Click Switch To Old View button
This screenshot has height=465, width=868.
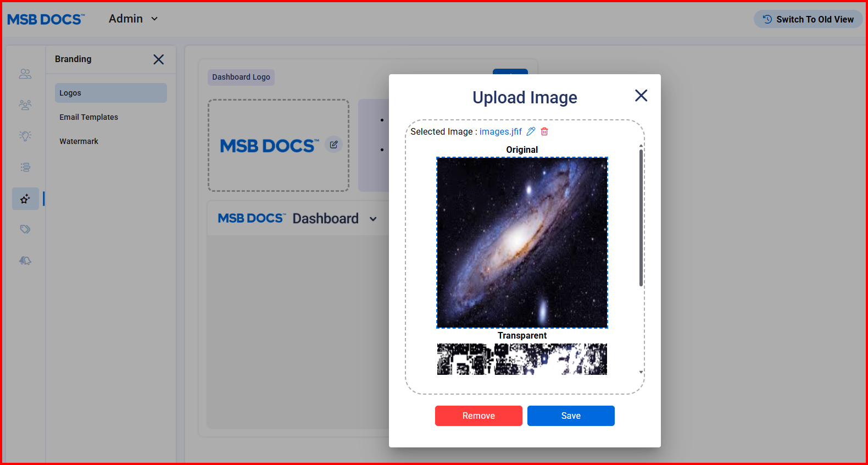click(808, 19)
